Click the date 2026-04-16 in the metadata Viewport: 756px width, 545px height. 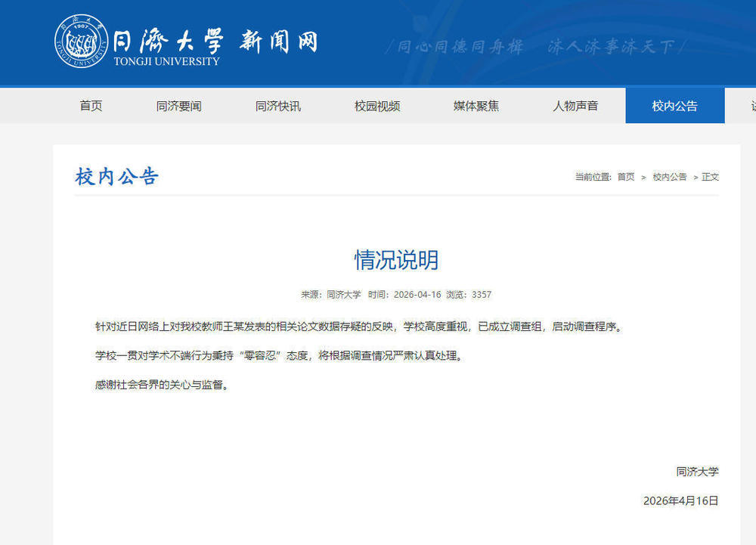tap(416, 295)
